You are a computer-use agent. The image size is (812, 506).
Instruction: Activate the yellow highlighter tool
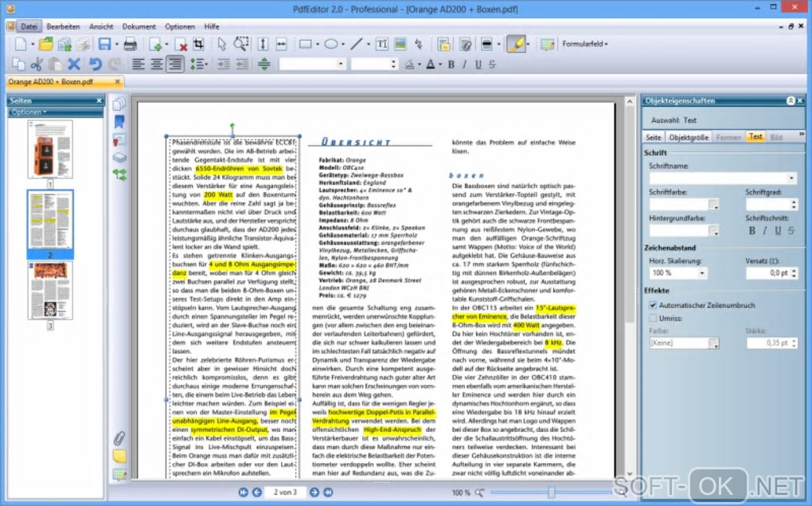pyautogui.click(x=514, y=44)
